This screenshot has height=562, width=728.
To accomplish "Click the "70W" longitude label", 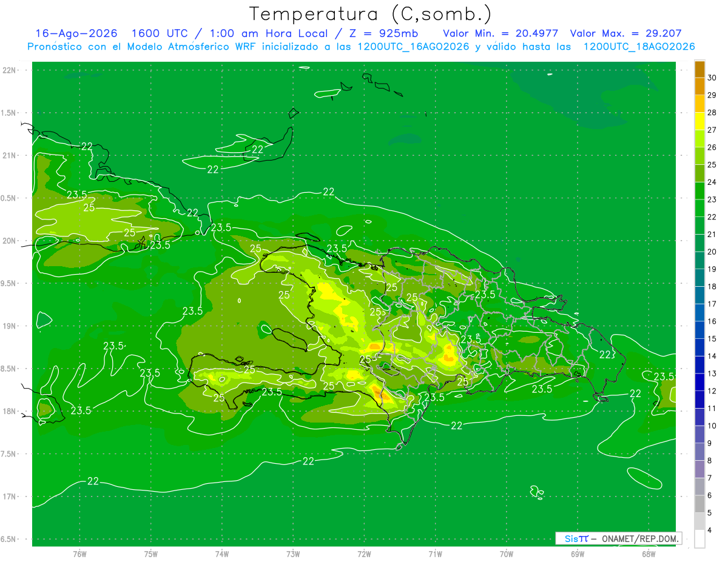I will click(507, 554).
